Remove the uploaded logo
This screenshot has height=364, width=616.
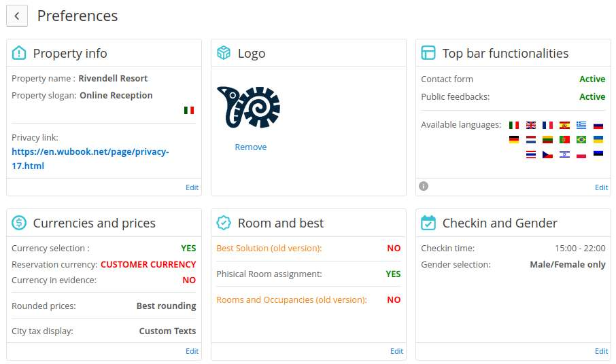251,147
